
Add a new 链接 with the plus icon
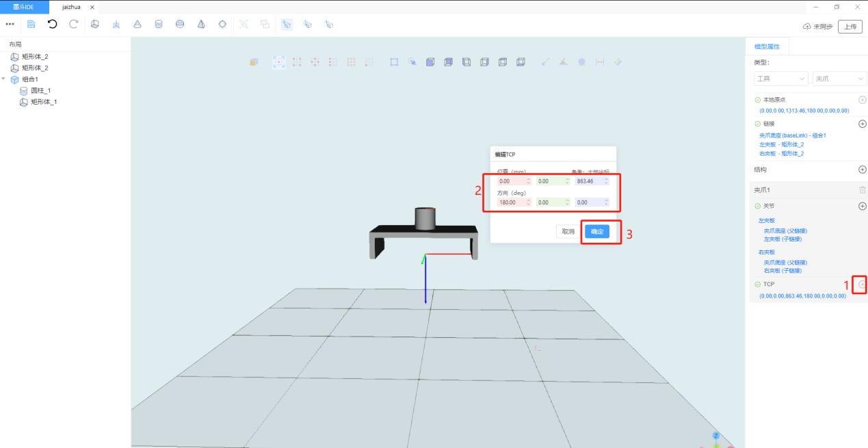pyautogui.click(x=862, y=124)
